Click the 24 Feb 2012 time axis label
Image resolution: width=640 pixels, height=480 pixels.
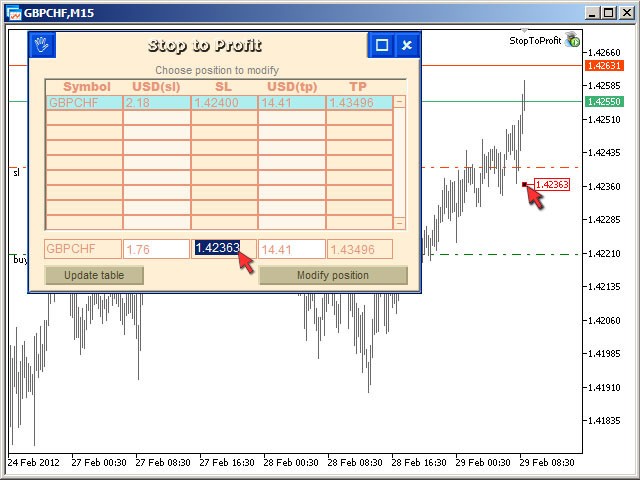[33, 462]
